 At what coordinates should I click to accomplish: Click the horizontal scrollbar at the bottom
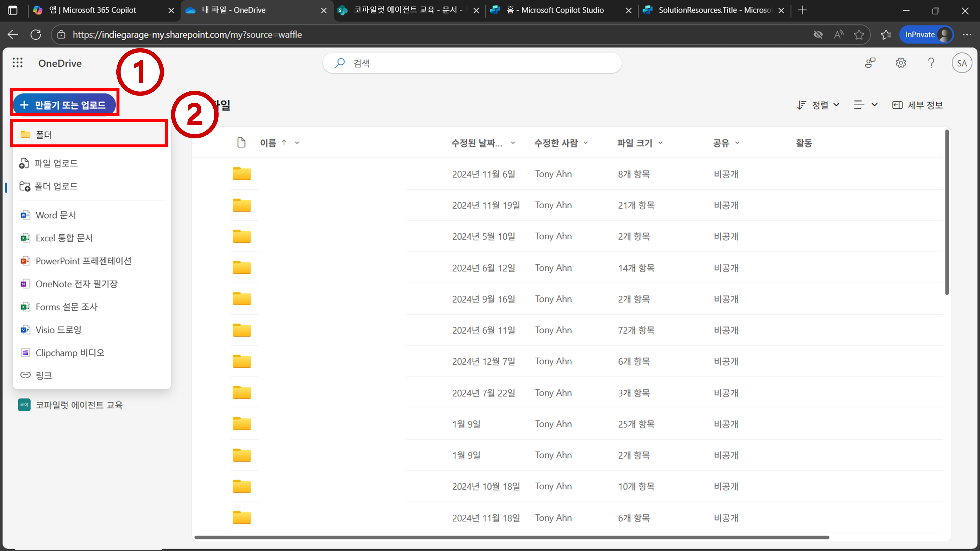tap(511, 537)
